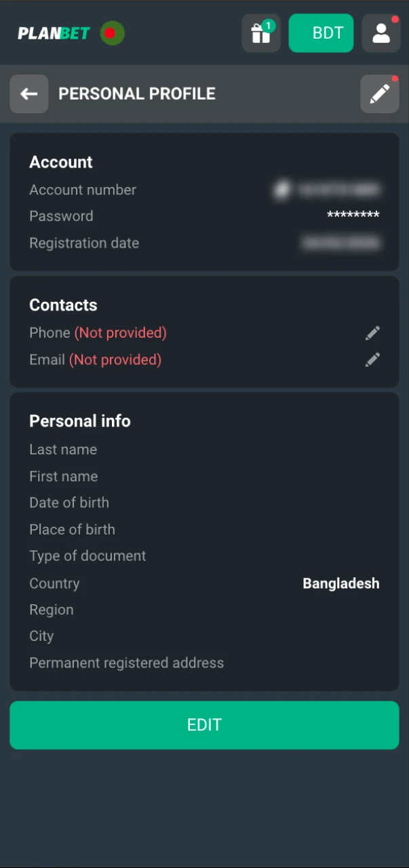Click the back arrow on Personal Profile
The width and height of the screenshot is (409, 868).
tap(28, 93)
